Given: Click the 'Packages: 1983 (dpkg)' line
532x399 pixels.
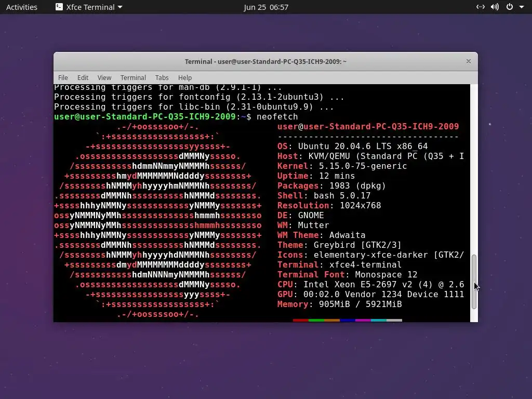Looking at the screenshot, I should [331, 185].
